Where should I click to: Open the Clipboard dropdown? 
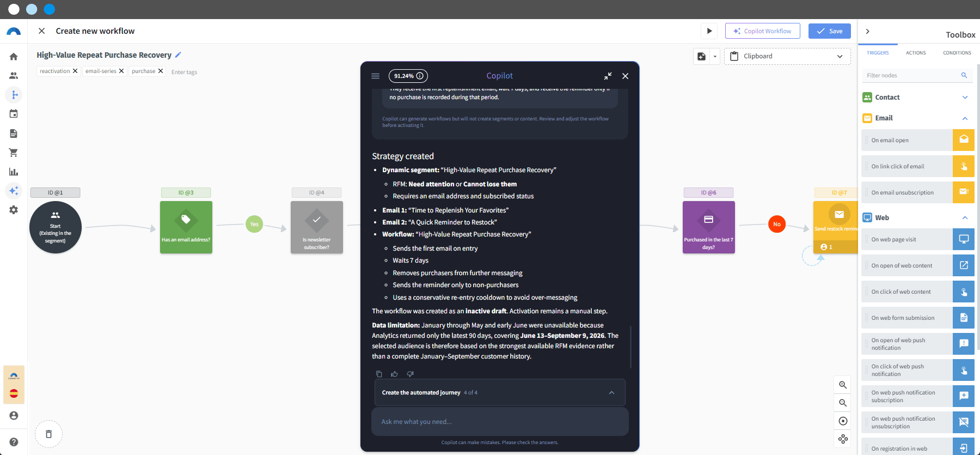click(787, 56)
